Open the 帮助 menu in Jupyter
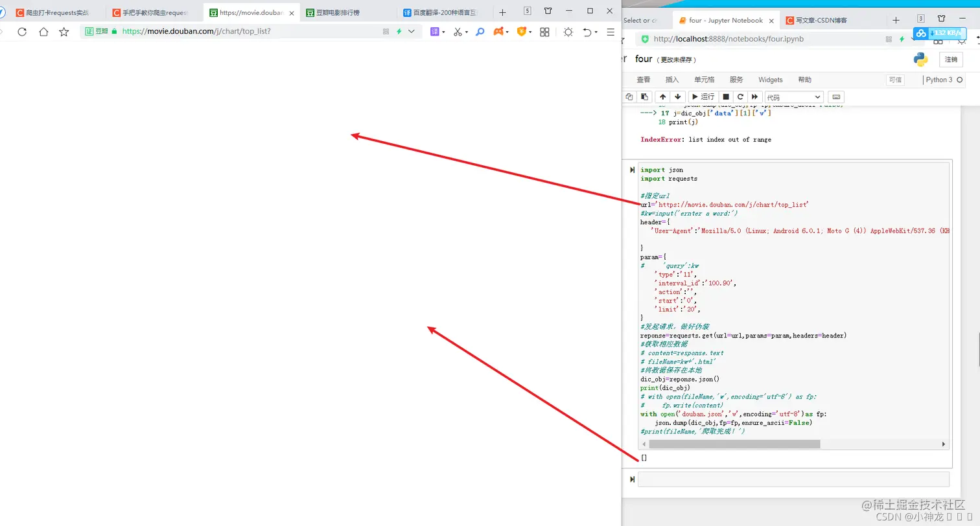This screenshot has width=980, height=526. (x=804, y=80)
